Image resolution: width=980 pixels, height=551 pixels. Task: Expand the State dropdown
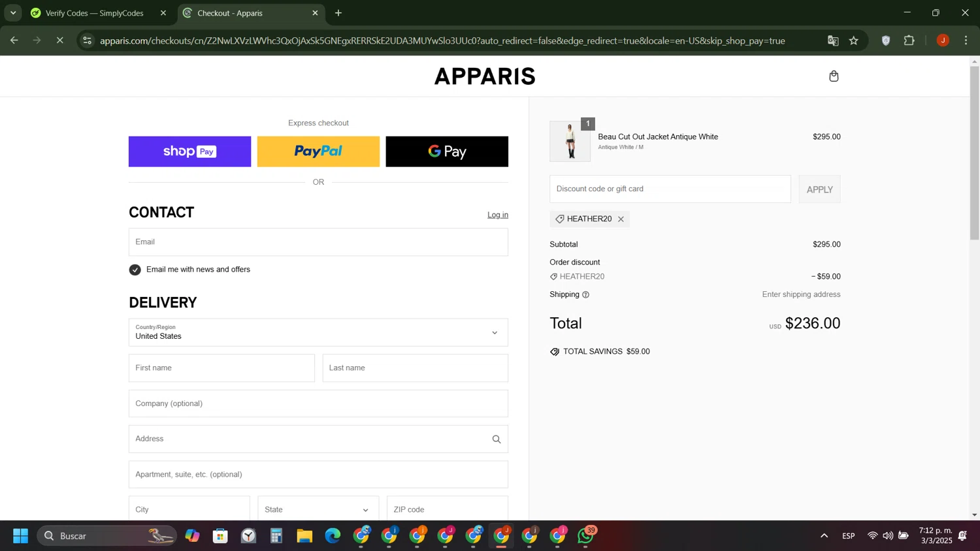click(x=318, y=509)
